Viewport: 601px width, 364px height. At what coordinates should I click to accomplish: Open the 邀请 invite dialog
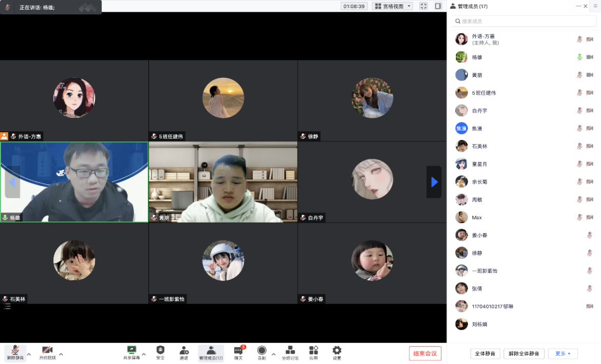tap(184, 351)
